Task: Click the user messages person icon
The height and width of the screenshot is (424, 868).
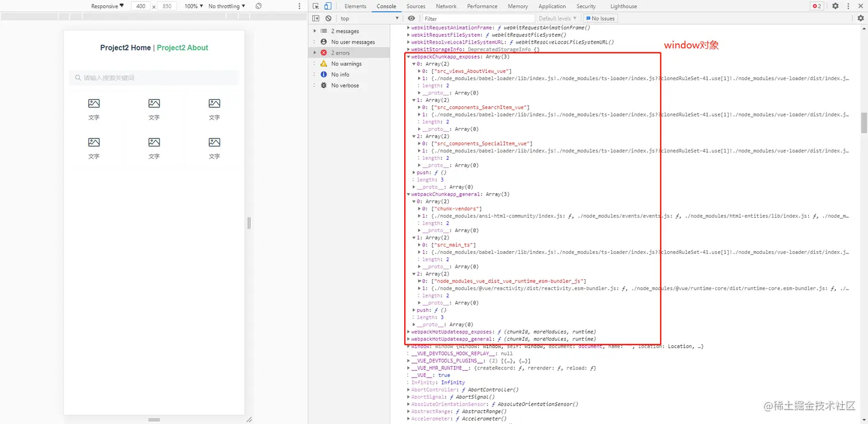Action: [x=324, y=42]
